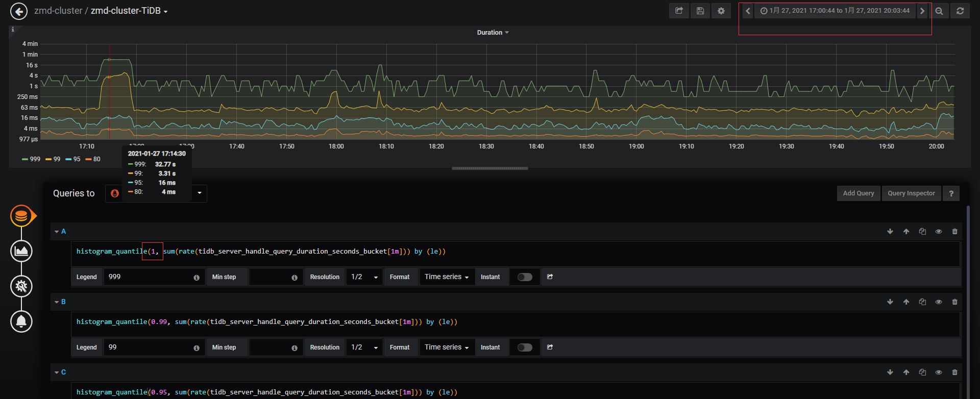Click the share dashboard icon
The width and height of the screenshot is (980, 399).
tap(679, 11)
